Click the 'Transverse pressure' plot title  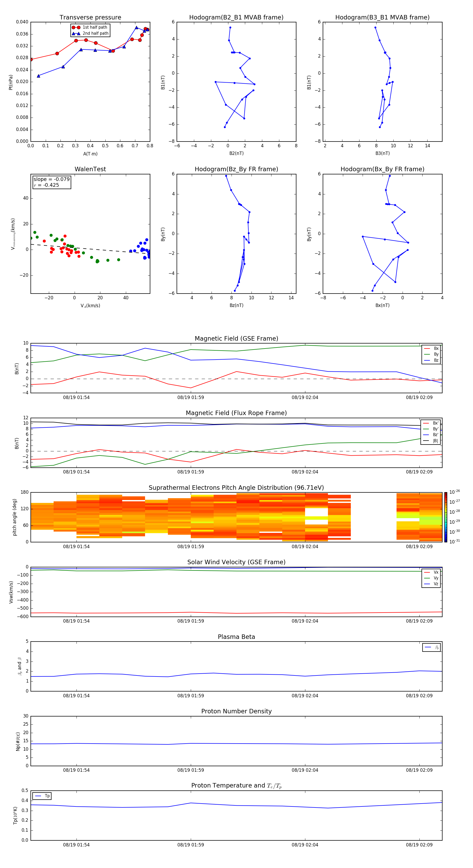pos(90,18)
